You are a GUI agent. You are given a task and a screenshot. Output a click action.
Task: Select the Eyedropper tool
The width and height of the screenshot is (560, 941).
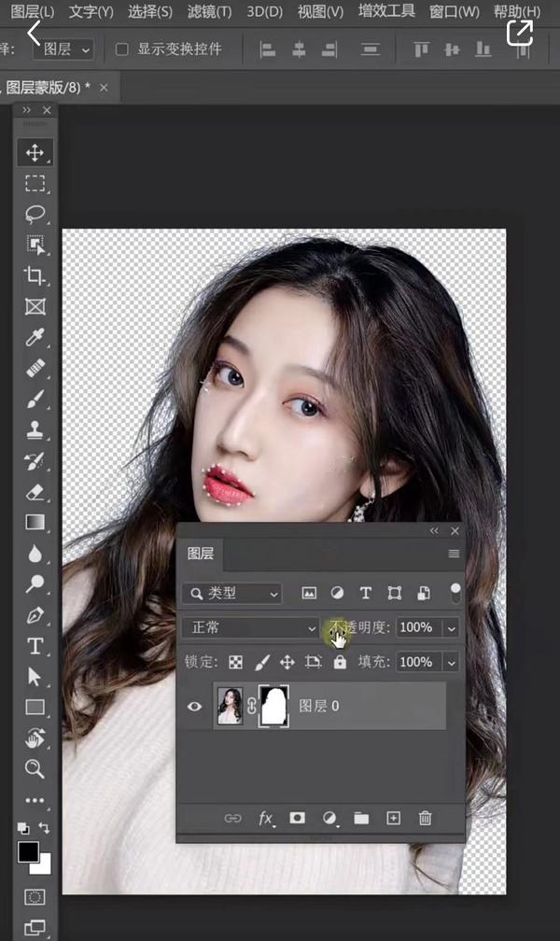point(35,337)
